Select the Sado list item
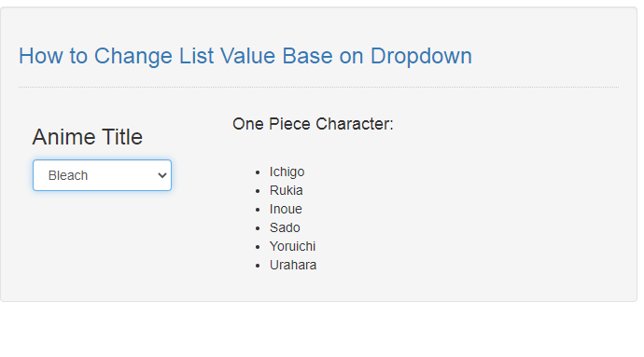644x357 pixels. [285, 227]
